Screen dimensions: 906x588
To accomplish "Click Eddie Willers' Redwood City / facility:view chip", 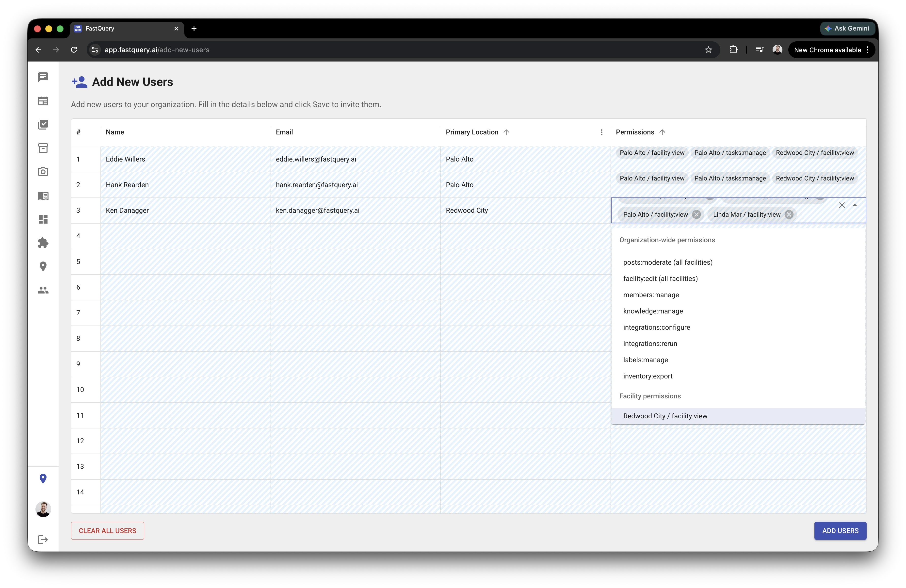I will 815,153.
